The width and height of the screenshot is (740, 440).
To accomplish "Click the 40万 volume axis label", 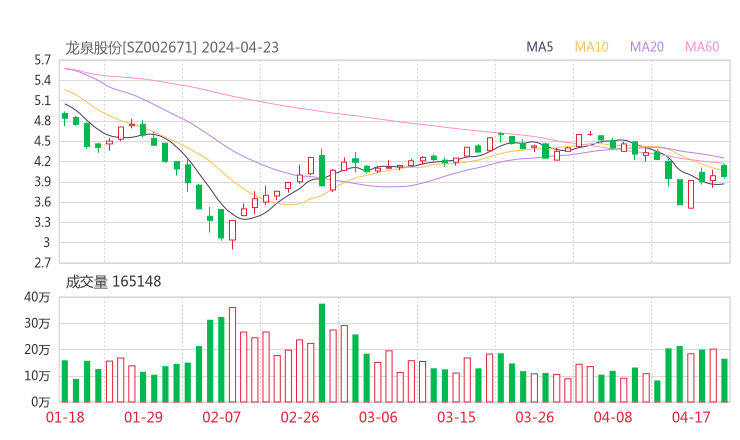I will coord(37,297).
